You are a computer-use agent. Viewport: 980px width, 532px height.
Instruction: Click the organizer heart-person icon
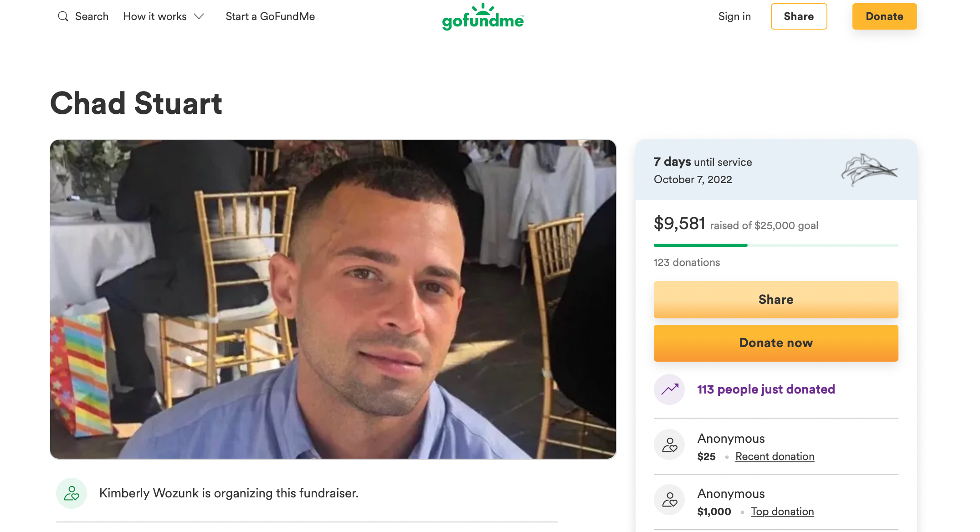(x=72, y=493)
